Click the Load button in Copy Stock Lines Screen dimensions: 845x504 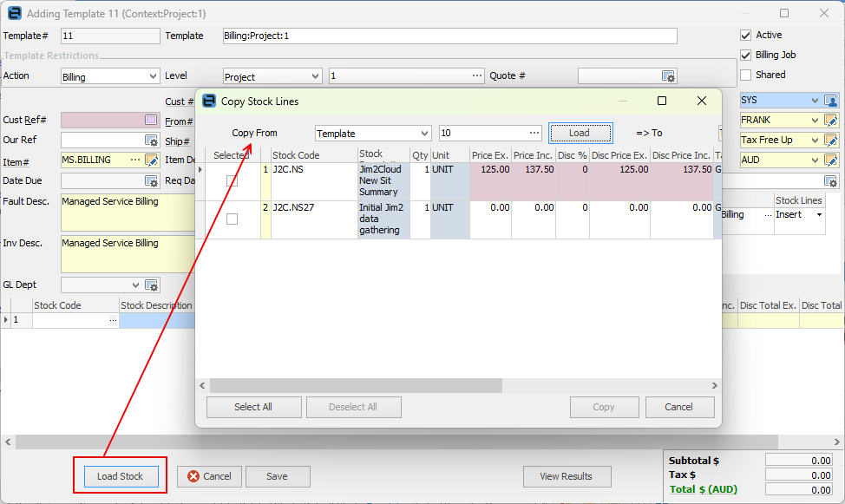click(x=580, y=133)
